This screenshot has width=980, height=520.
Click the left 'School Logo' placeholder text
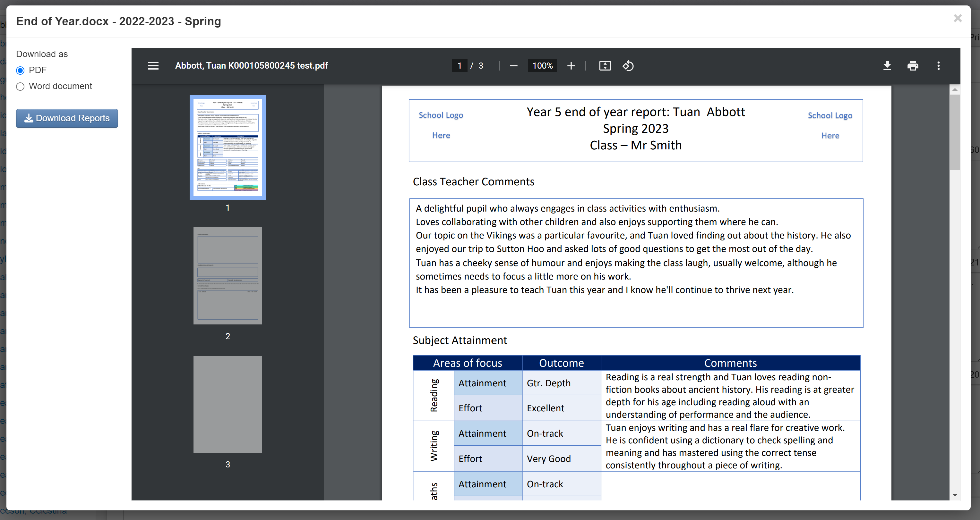(x=441, y=115)
